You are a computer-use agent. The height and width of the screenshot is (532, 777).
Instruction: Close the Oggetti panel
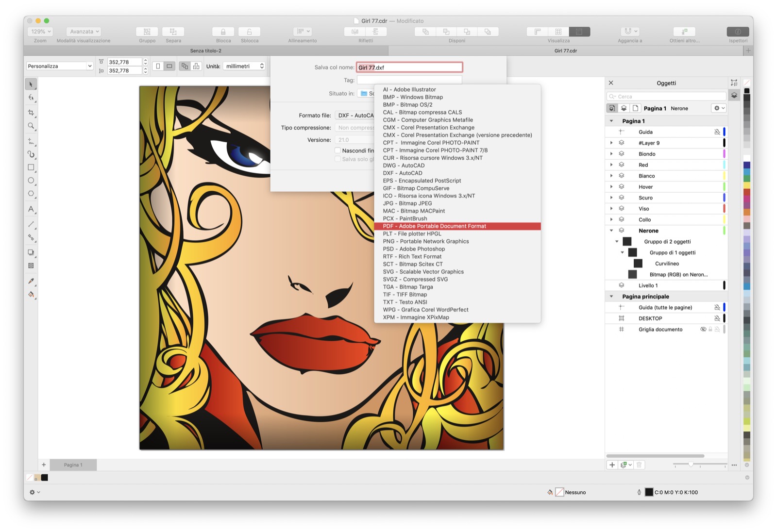coord(611,83)
